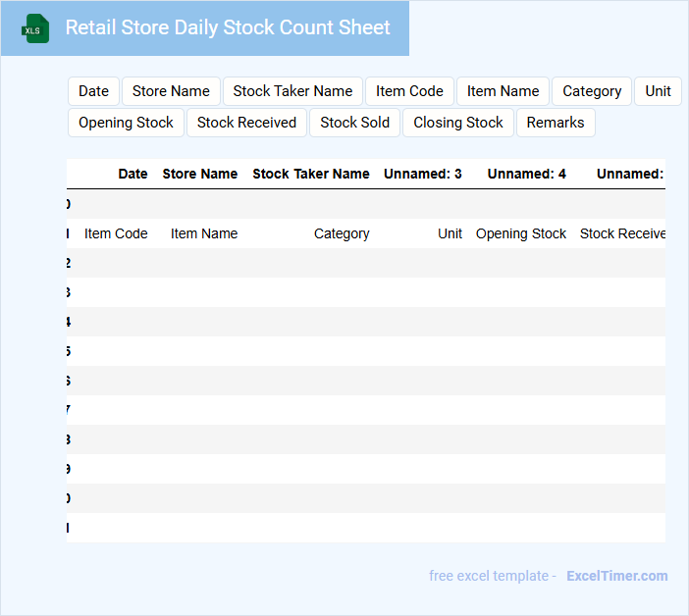Click the Date column header in table
Viewport: 689px width, 616px height.
pos(132,174)
